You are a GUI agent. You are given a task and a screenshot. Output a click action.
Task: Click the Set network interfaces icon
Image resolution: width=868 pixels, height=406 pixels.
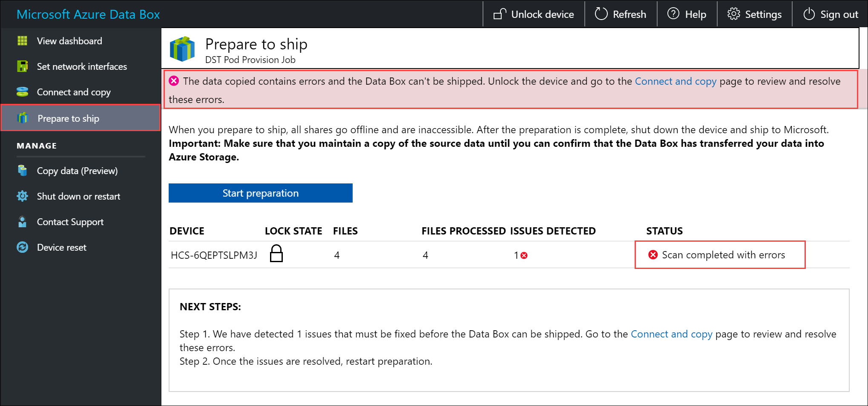22,66
